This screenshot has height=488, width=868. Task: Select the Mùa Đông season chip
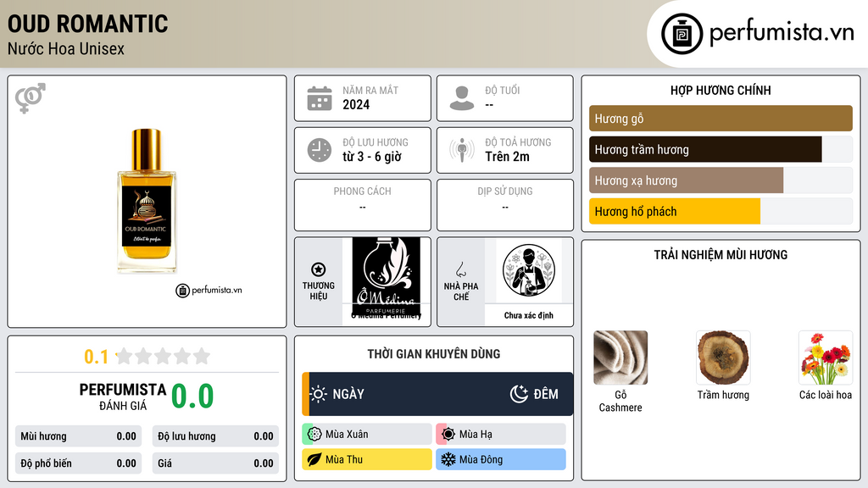pyautogui.click(x=501, y=459)
